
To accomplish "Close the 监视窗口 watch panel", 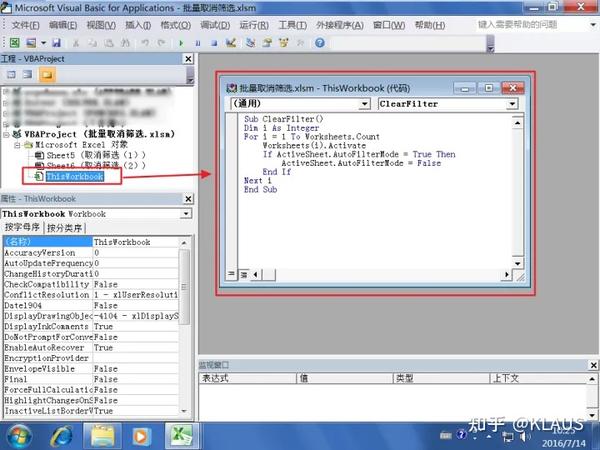I will pos(593,365).
